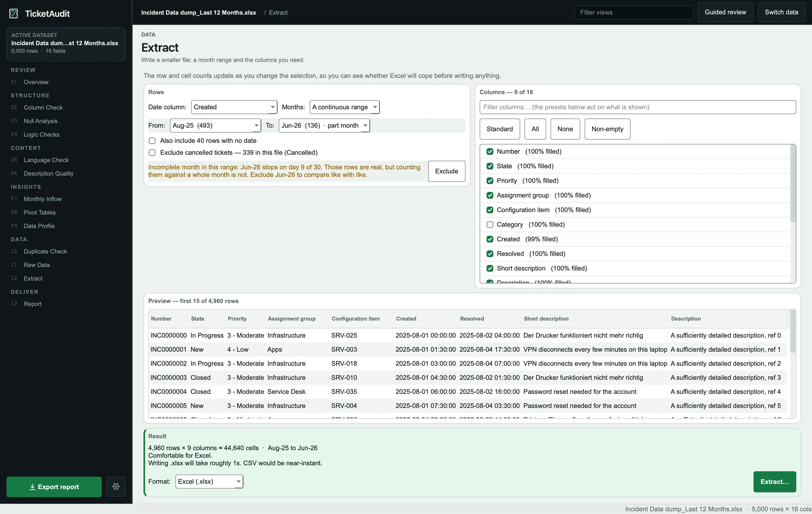
Task: Open the Months range type dropdown
Action: coord(344,107)
